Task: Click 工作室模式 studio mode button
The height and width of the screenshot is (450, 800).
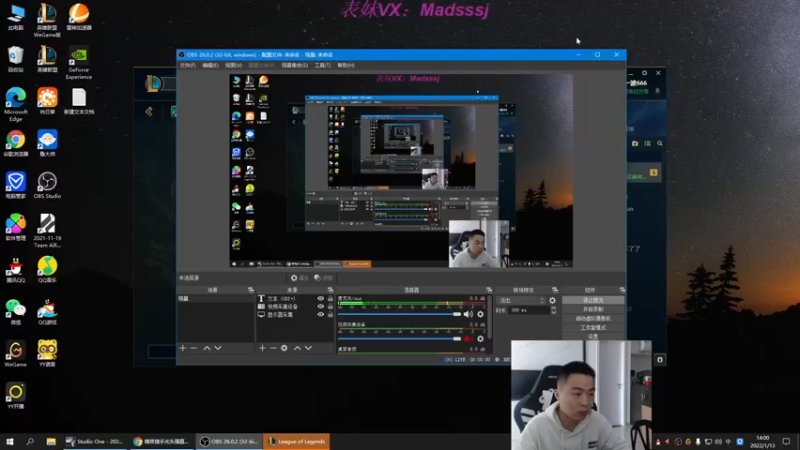Action: (593, 328)
